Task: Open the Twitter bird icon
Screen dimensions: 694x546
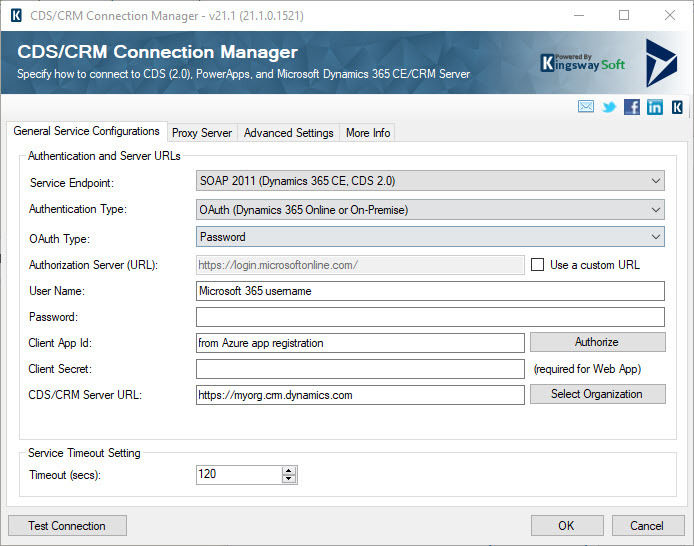Action: [609, 107]
